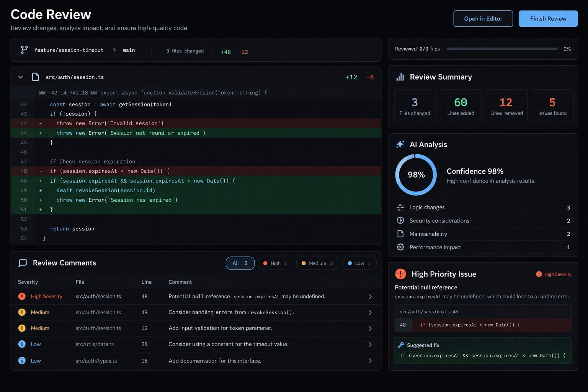Filter comments by High severity
Viewport: 588px width, 392px height.
click(x=275, y=263)
